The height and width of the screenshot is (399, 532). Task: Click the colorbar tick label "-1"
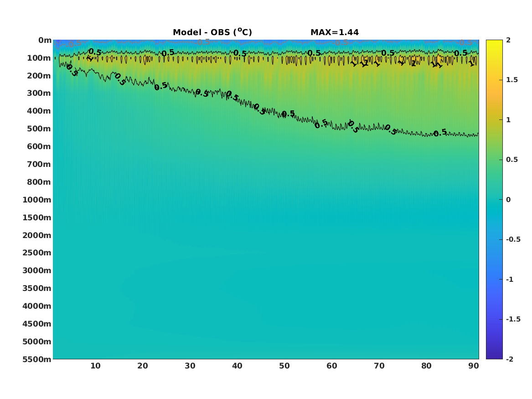pos(510,279)
